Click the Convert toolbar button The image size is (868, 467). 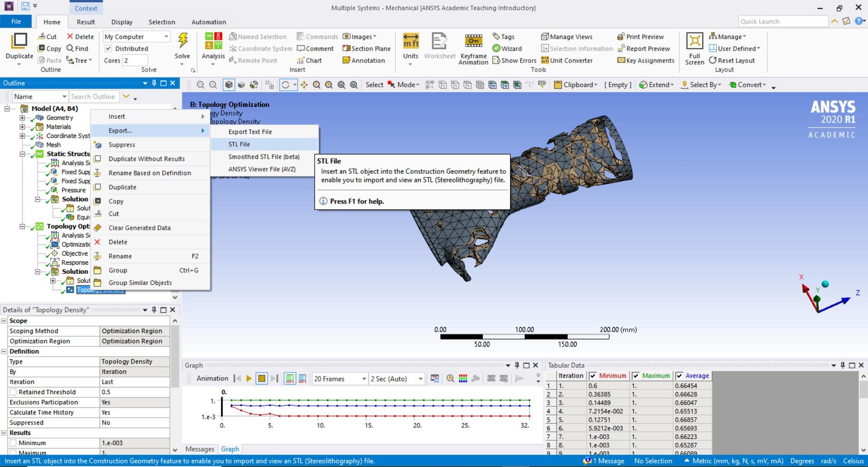[x=747, y=85]
